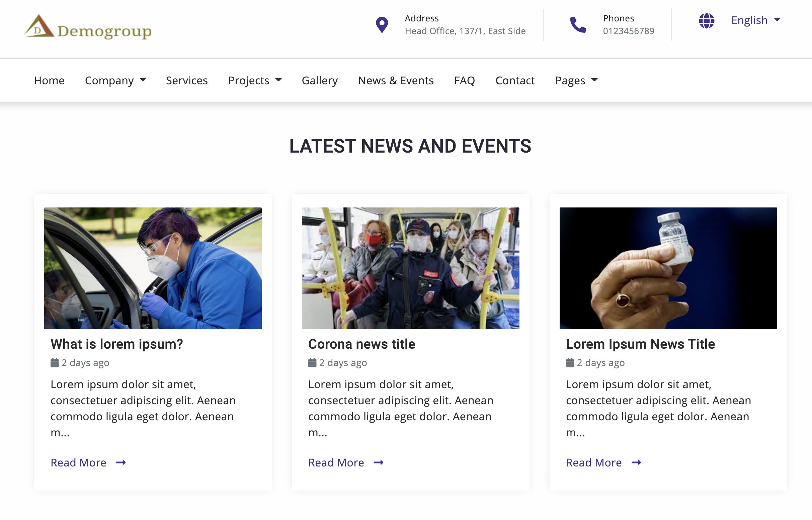Open the 'Corona news title' headline
Image resolution: width=812 pixels, height=520 pixels.
click(361, 344)
